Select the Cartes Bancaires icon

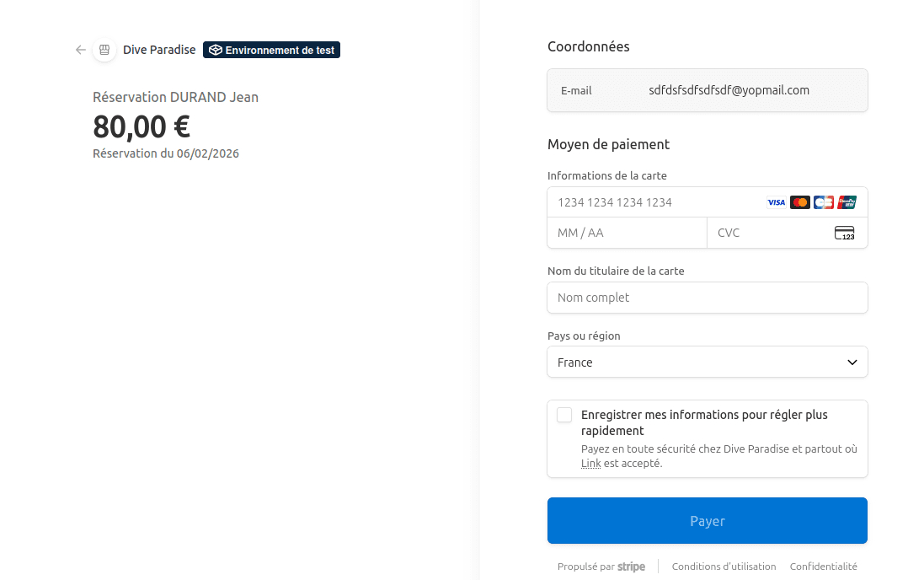tap(821, 202)
